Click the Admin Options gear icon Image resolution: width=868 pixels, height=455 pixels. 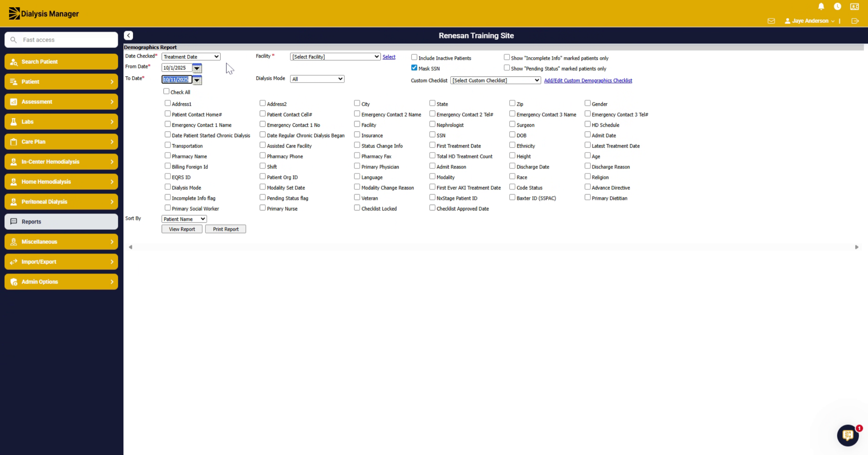(x=14, y=282)
